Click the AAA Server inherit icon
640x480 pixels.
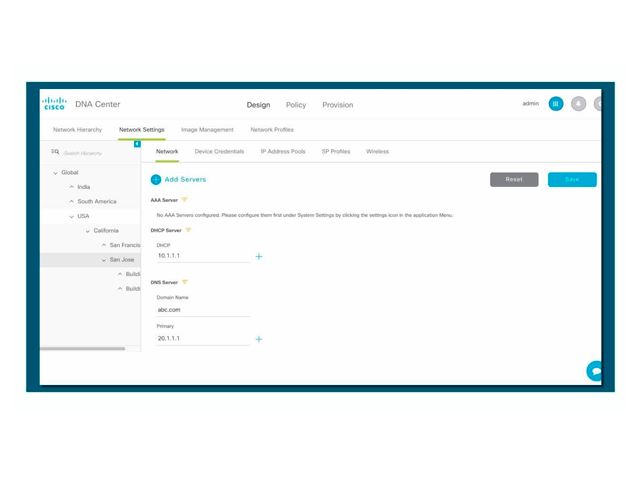tap(185, 200)
